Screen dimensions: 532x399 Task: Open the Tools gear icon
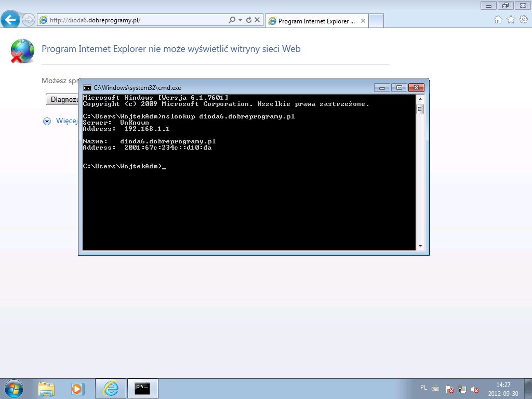[x=524, y=20]
